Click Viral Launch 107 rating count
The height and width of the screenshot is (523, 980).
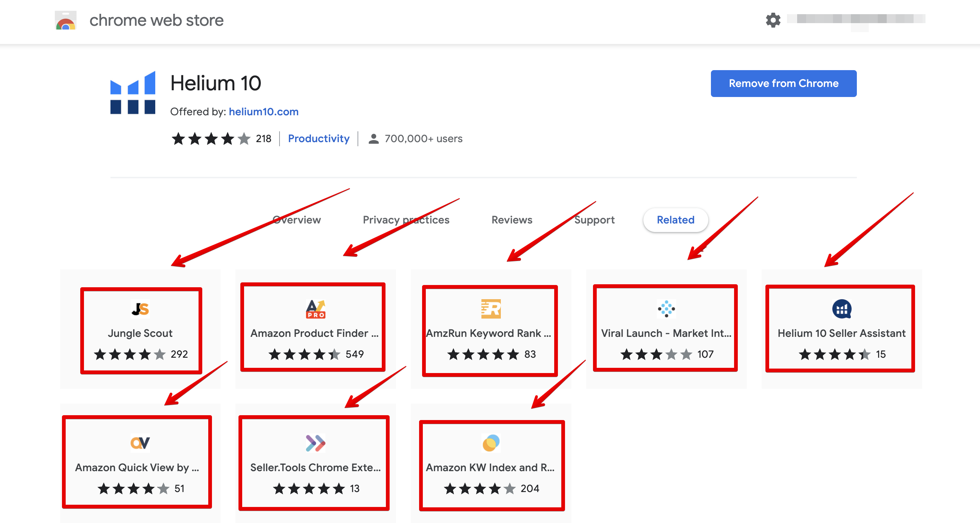(x=705, y=354)
